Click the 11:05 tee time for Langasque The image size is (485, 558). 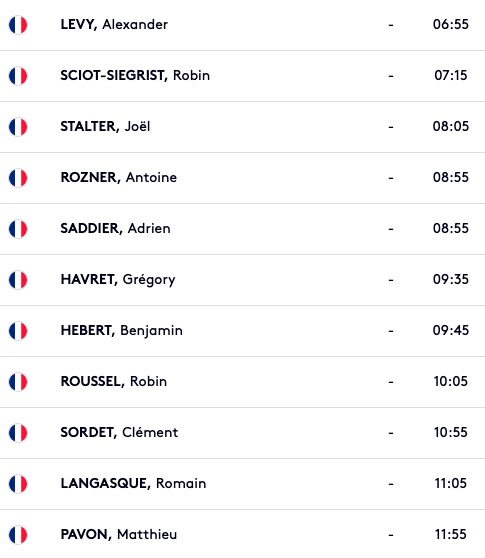tap(450, 483)
